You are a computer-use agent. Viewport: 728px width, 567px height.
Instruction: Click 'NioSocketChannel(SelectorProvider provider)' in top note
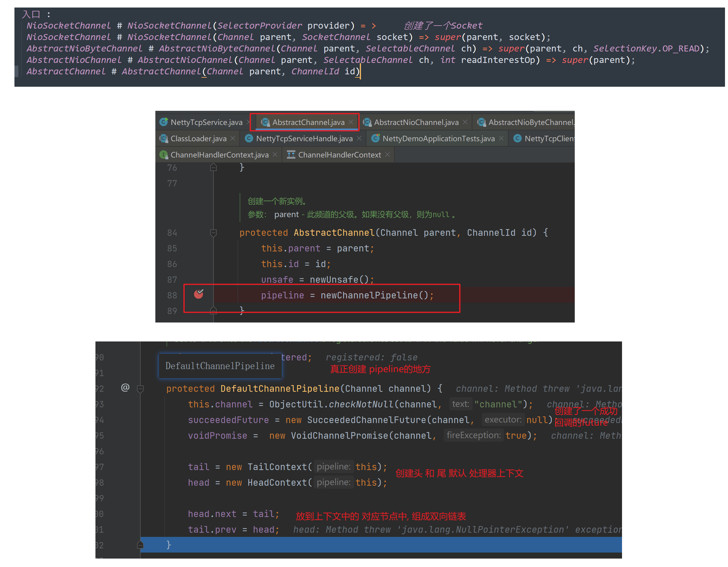pos(241,26)
